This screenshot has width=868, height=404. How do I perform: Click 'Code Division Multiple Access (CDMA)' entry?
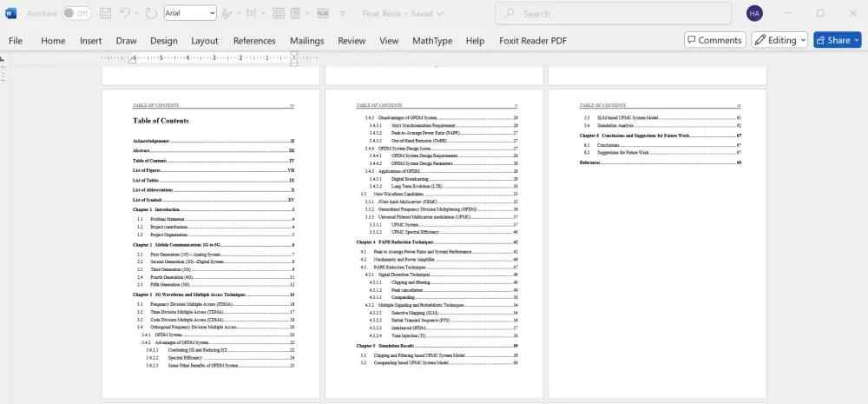pos(215,320)
